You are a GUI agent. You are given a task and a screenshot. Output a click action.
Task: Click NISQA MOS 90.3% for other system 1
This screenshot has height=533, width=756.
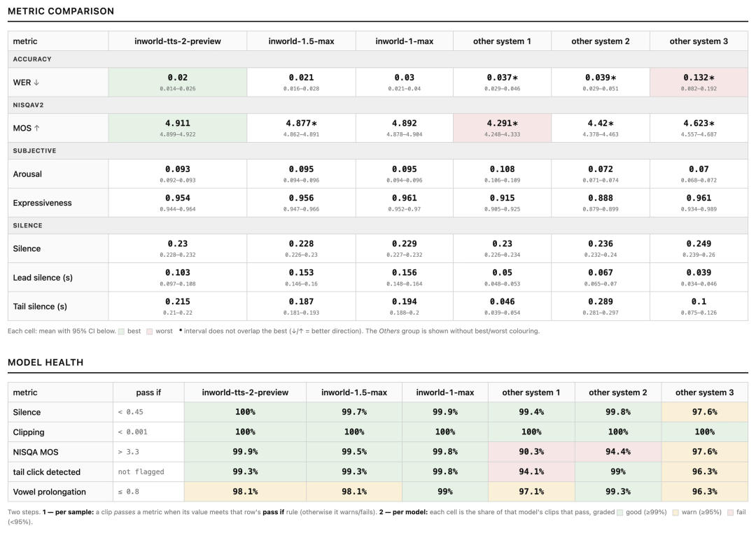point(531,452)
